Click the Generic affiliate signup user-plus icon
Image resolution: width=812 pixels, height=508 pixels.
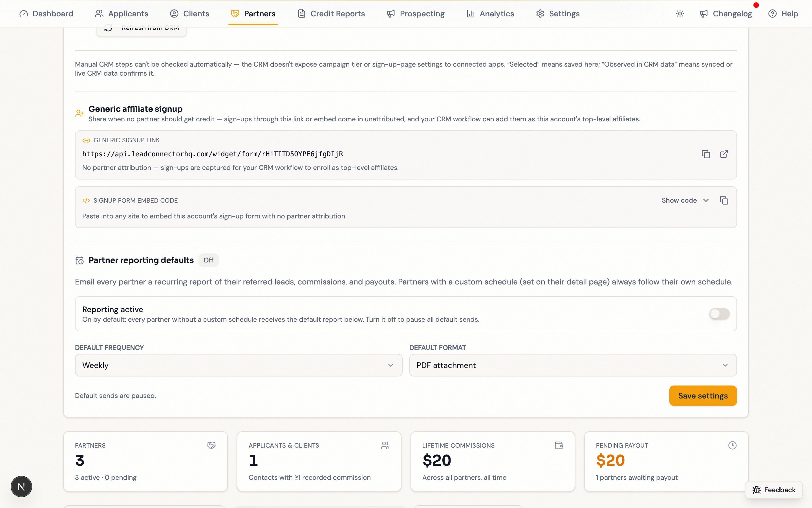coord(80,113)
